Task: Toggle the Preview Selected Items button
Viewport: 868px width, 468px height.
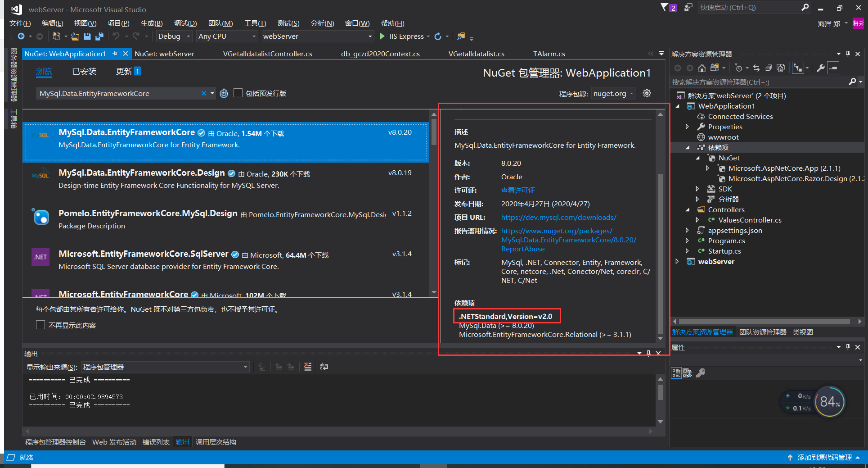Action: pyautogui.click(x=833, y=68)
